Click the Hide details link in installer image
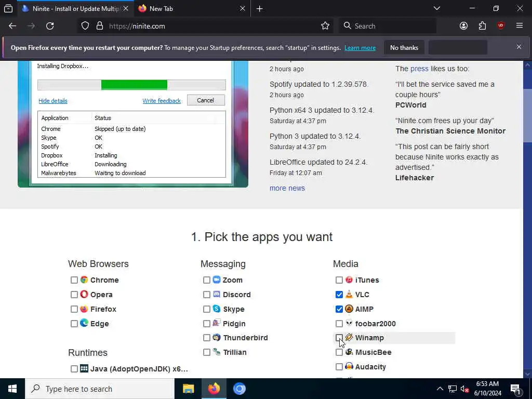The width and height of the screenshot is (532, 399). click(53, 101)
